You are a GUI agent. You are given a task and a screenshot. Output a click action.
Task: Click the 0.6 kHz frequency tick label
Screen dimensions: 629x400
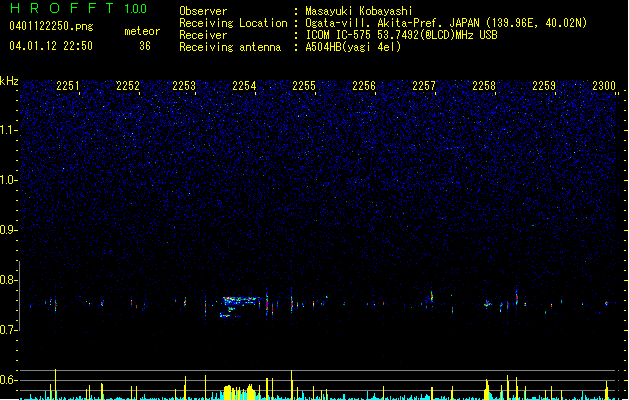pyautogui.click(x=8, y=380)
